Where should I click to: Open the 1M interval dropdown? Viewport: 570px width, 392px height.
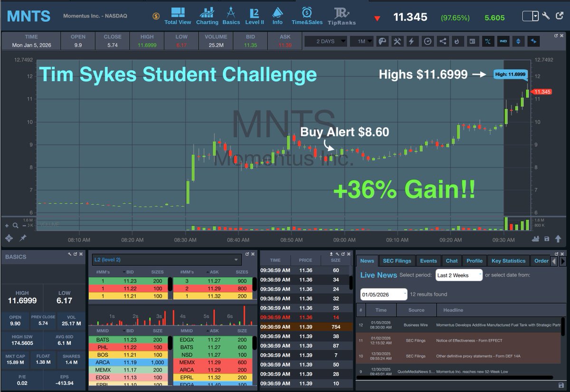361,41
